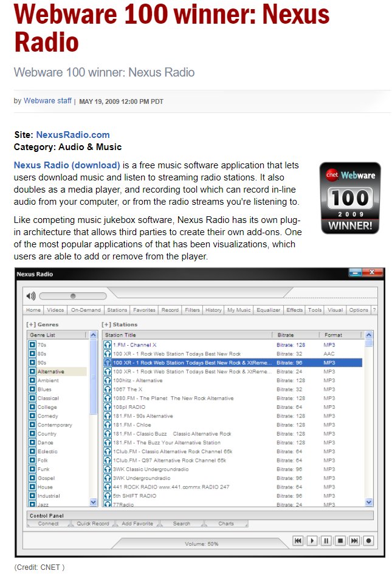392x579 pixels.
Task: Click the headphone icon for 108pl RADIO
Action: pos(108,407)
